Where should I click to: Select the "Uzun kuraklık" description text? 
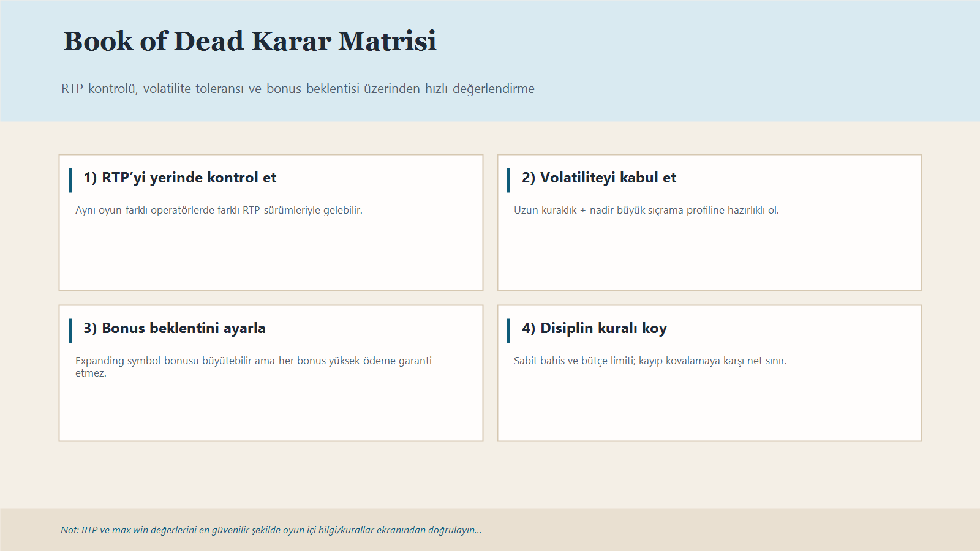(x=646, y=210)
